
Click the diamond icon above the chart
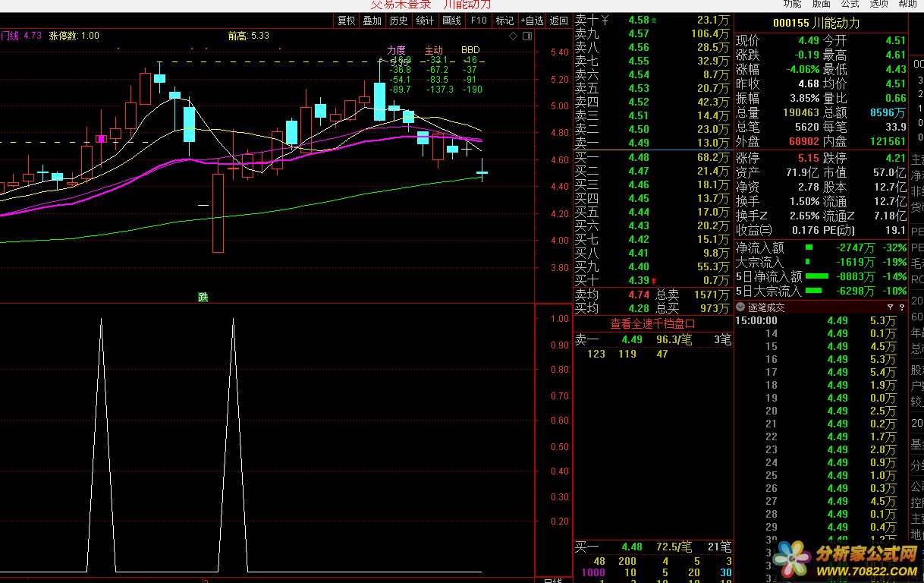pyautogui.click(x=513, y=36)
